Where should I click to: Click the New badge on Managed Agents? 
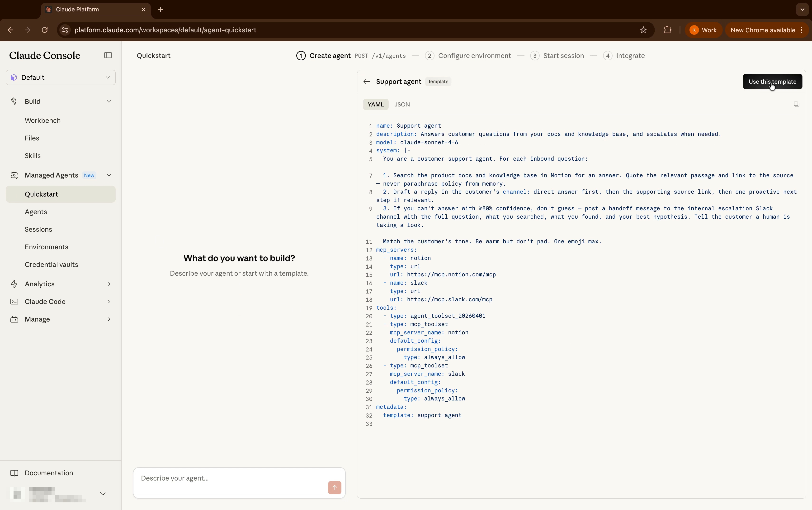(x=89, y=175)
